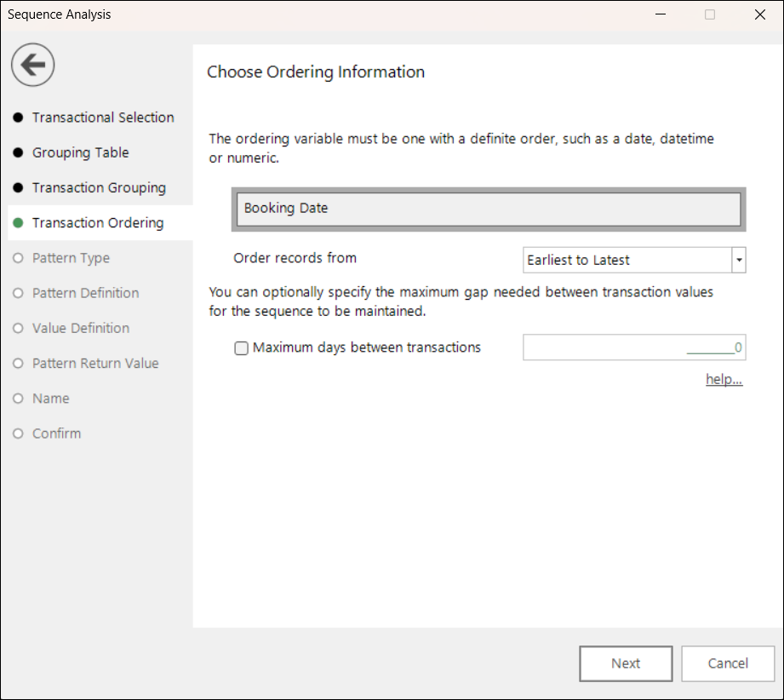Click the back arrow button
Screen dimensions: 784x700
pos(33,65)
